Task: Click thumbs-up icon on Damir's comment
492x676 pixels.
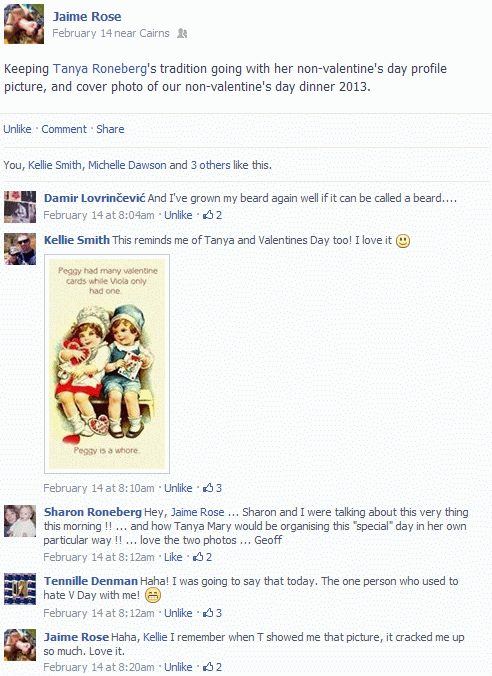Action: [208, 215]
